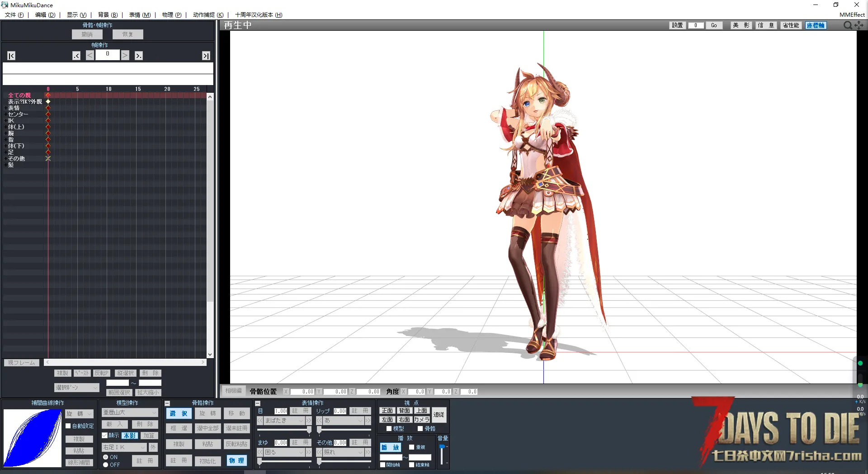The height and width of the screenshot is (474, 868).
Task: Step back one frame (<)
Action: point(90,56)
